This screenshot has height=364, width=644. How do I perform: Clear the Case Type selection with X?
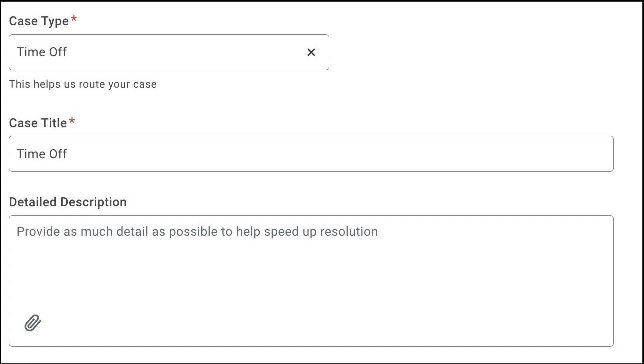pyautogui.click(x=311, y=52)
